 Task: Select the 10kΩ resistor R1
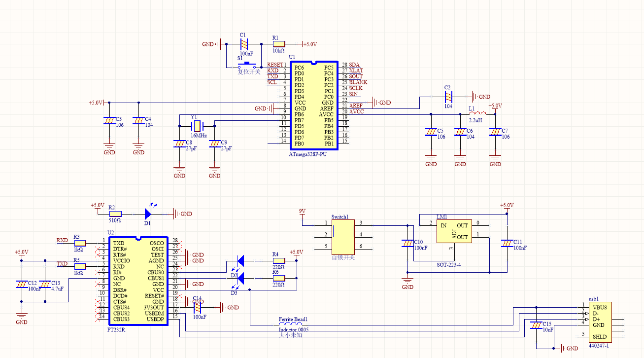(278, 44)
